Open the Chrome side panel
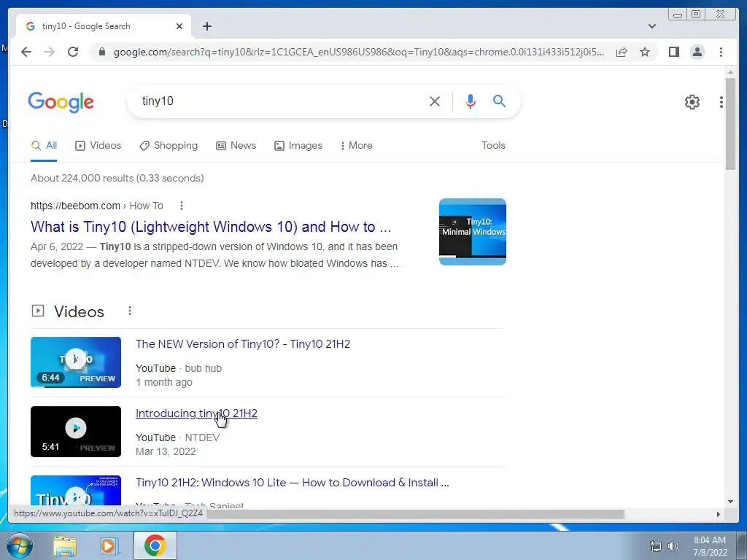747x560 pixels. [x=673, y=52]
